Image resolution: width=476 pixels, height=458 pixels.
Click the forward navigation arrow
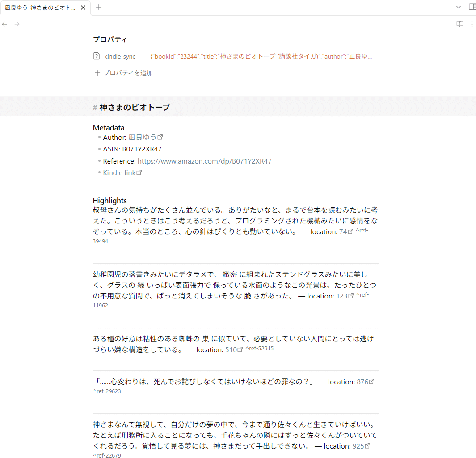tap(17, 24)
